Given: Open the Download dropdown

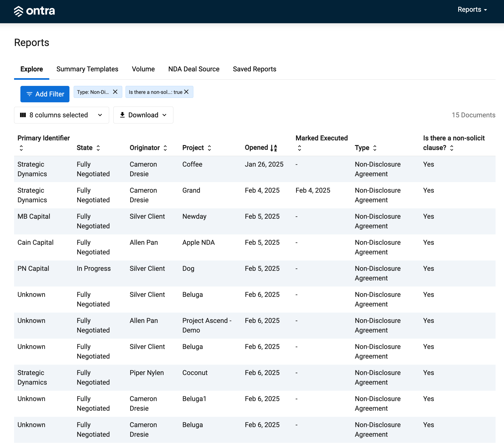Looking at the screenshot, I should (143, 115).
